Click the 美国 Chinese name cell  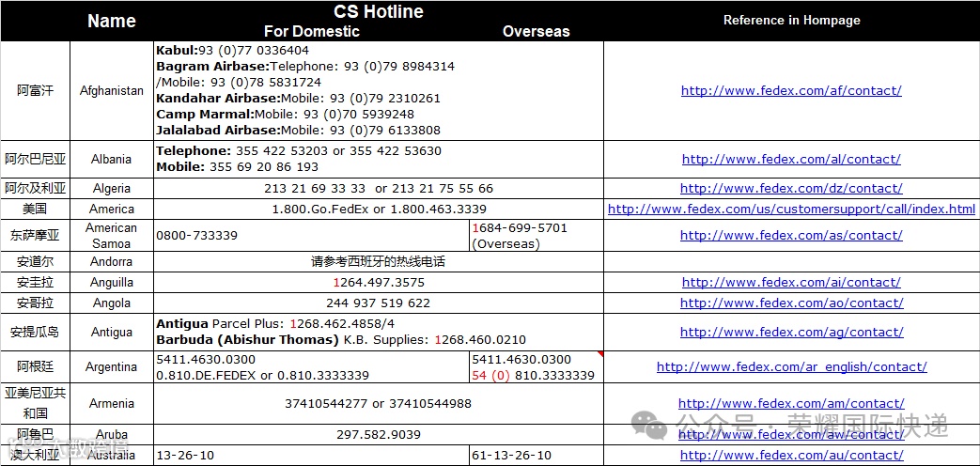coord(35,209)
